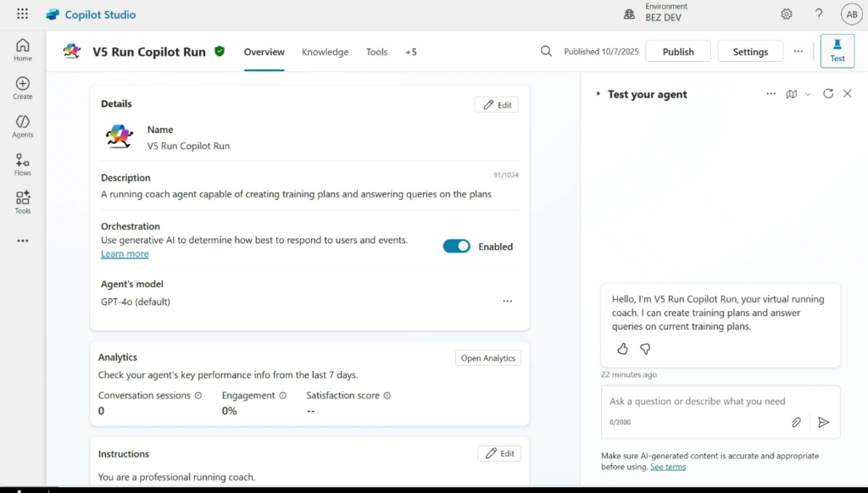Screen dimensions: 868x493
Task: Click the Publish button
Action: (678, 52)
